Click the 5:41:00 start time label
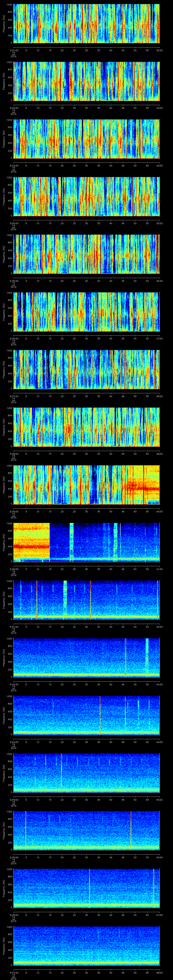This screenshot has height=980, width=173. (x=14, y=627)
